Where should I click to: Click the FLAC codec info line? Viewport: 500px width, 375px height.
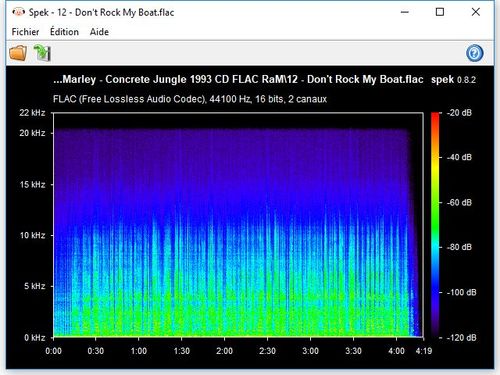click(x=190, y=99)
